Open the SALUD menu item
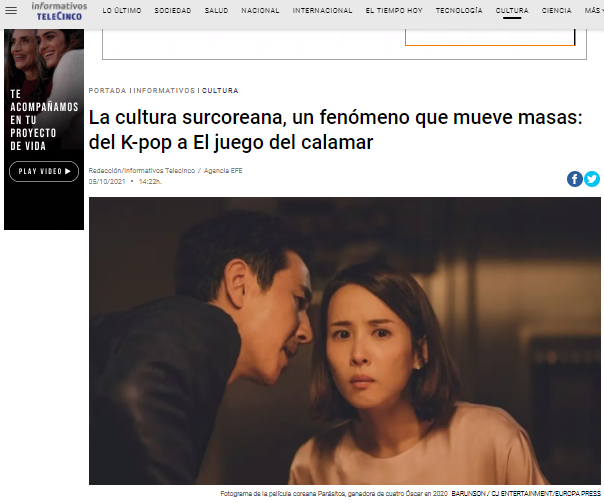The width and height of the screenshot is (604, 503). [x=216, y=11]
